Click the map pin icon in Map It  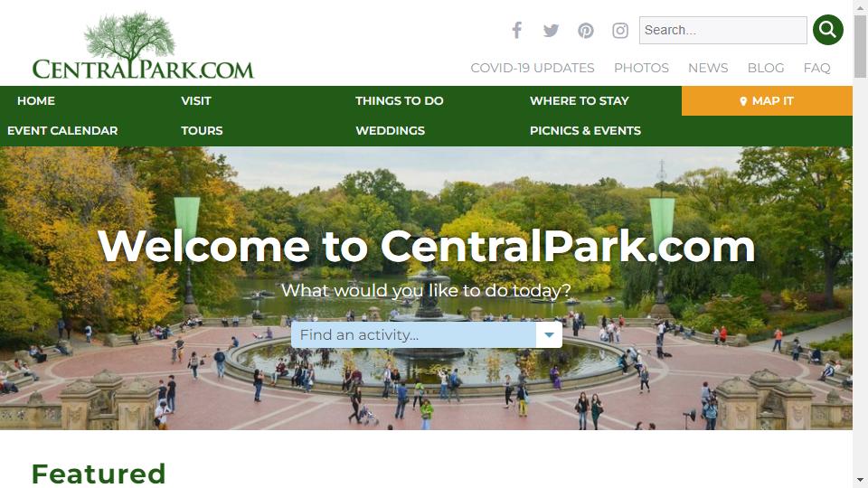click(x=743, y=101)
